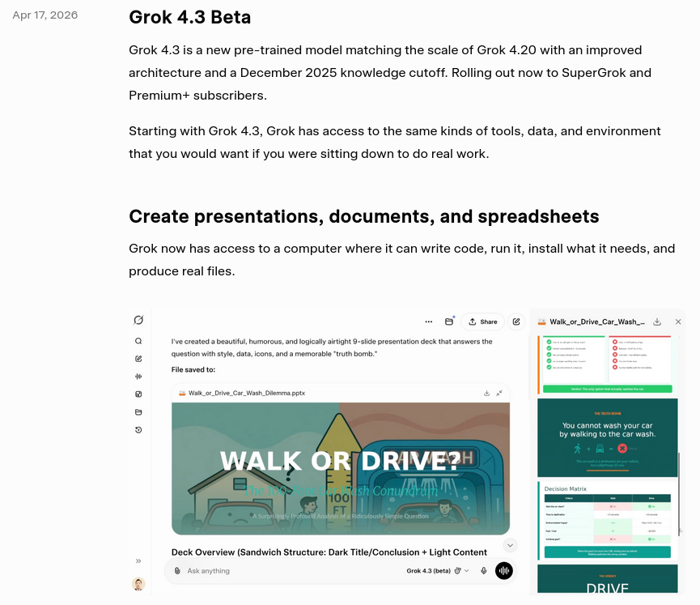Click the paperclip attach icon
The image size is (700, 605).
tap(177, 571)
